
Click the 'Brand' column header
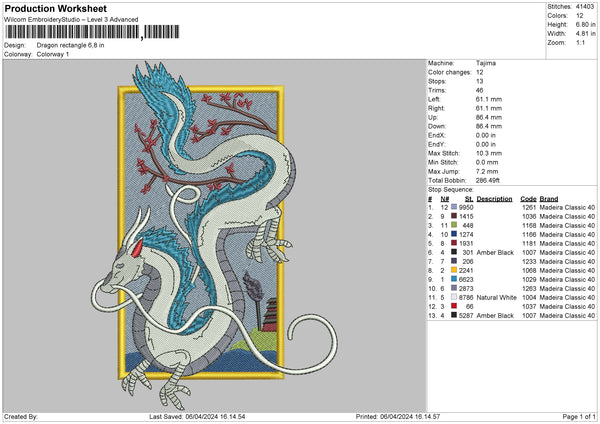(549, 199)
